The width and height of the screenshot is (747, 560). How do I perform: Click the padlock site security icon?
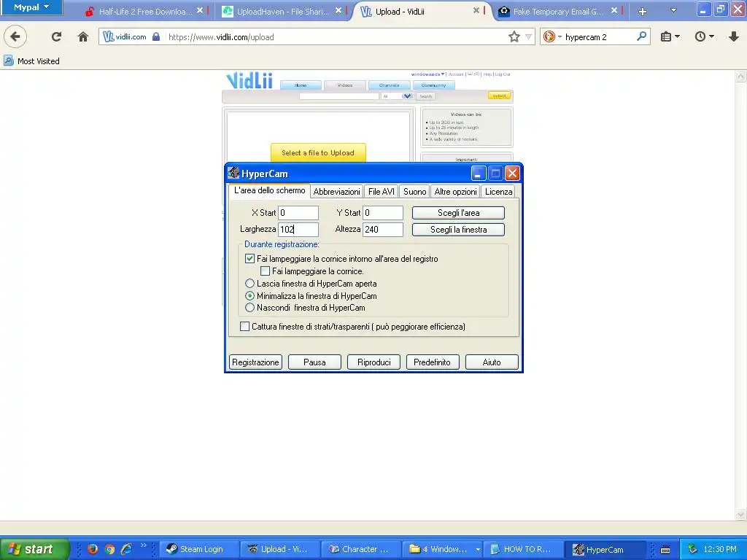point(156,36)
